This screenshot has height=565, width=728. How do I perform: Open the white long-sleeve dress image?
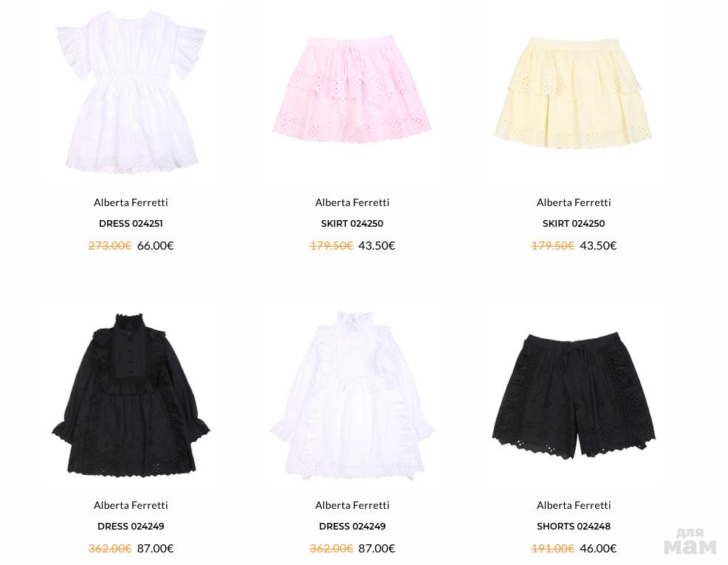[x=352, y=395]
